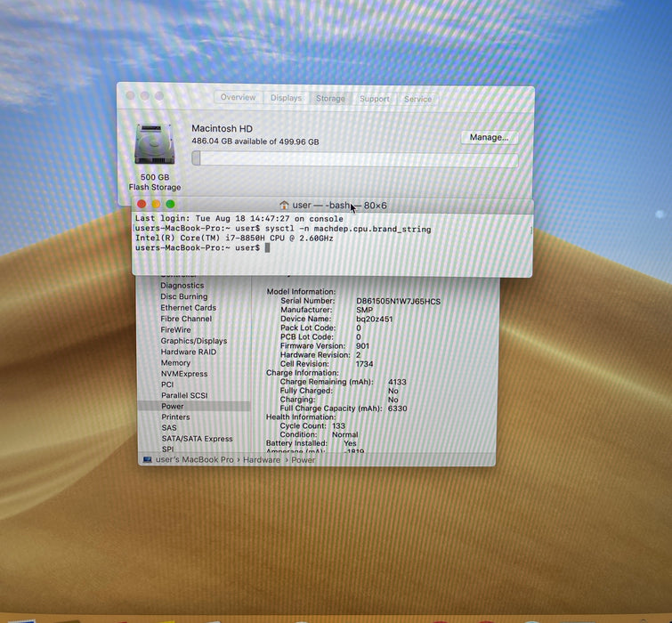Select Memory in sidebar
The height and width of the screenshot is (623, 672).
[x=175, y=363]
